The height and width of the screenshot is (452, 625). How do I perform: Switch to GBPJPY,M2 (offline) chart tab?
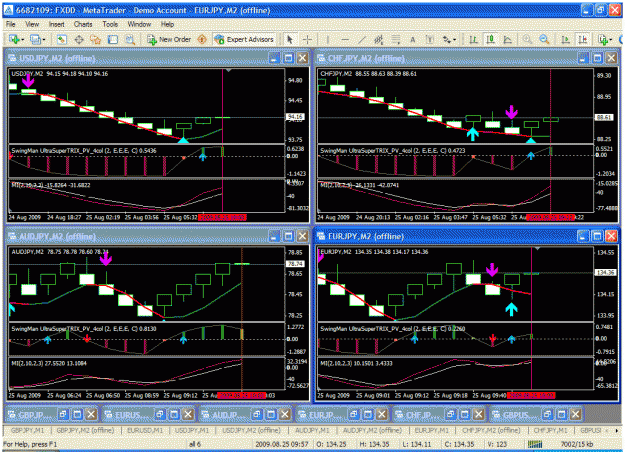(x=85, y=430)
